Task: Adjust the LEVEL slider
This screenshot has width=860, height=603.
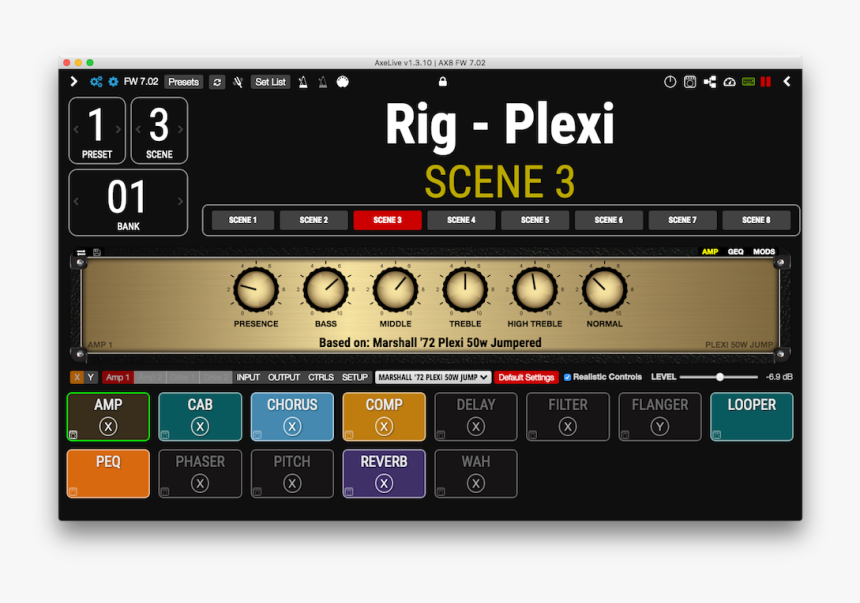Action: [x=719, y=377]
